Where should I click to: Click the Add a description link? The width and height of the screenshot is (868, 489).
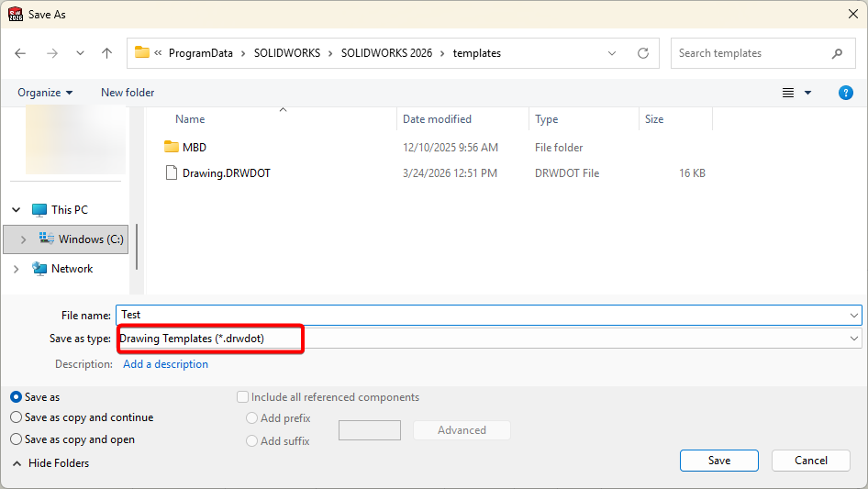(x=165, y=364)
